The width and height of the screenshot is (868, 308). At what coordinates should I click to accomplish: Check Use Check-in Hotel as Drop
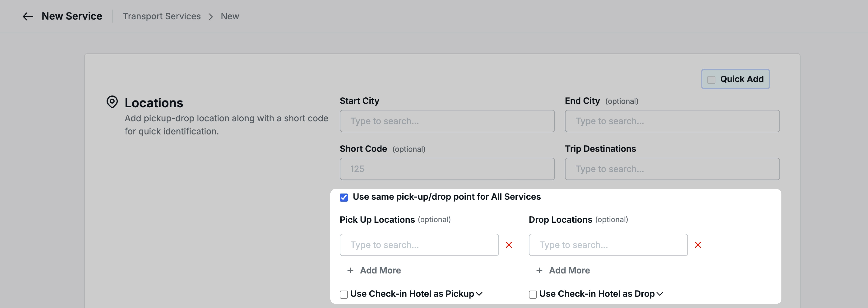click(533, 295)
